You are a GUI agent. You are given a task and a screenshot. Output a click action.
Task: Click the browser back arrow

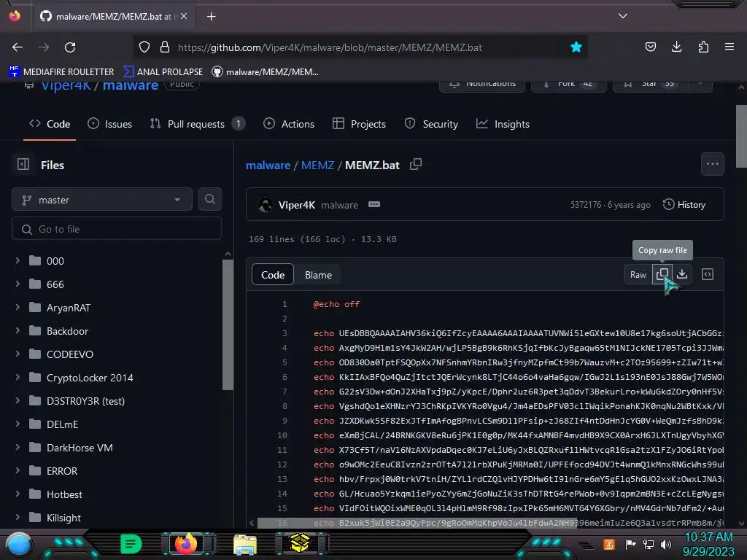click(18, 47)
